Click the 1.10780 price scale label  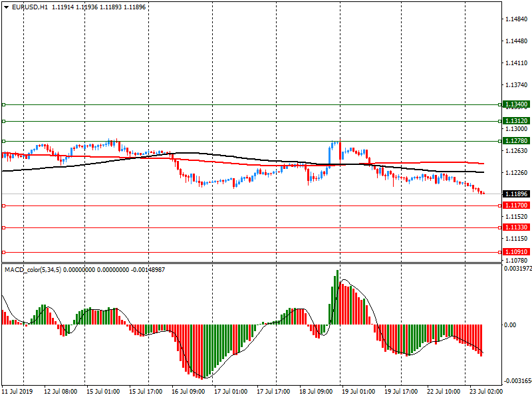click(517, 261)
